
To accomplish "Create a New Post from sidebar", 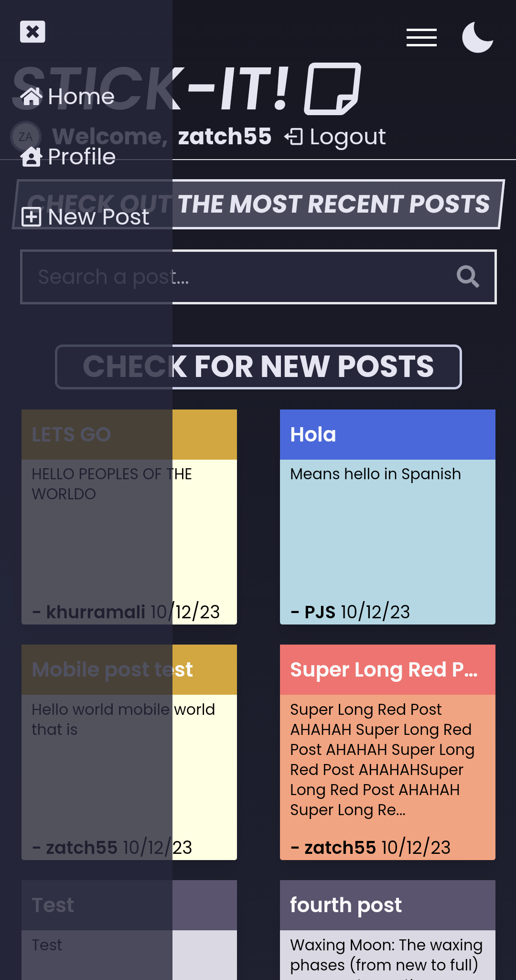I will [x=86, y=217].
